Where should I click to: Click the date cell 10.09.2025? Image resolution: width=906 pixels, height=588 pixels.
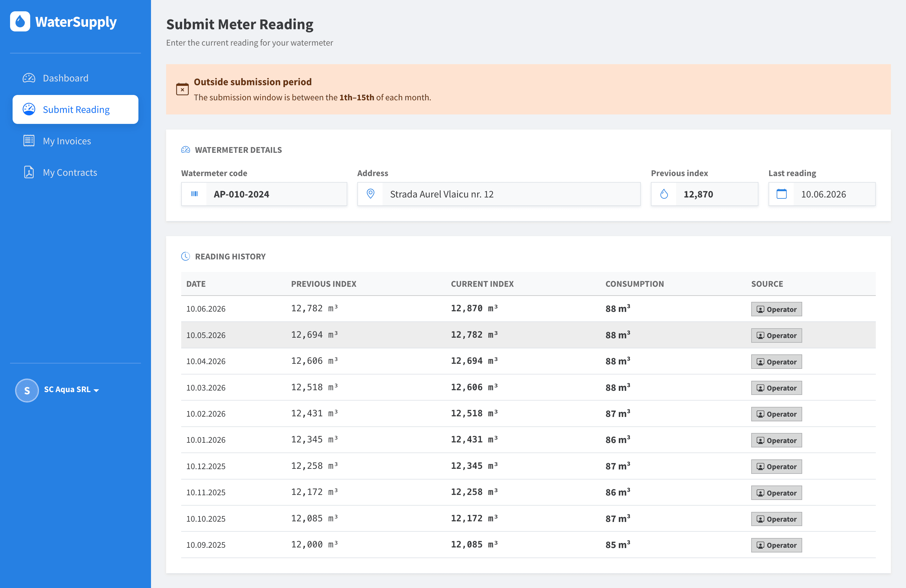click(x=205, y=545)
